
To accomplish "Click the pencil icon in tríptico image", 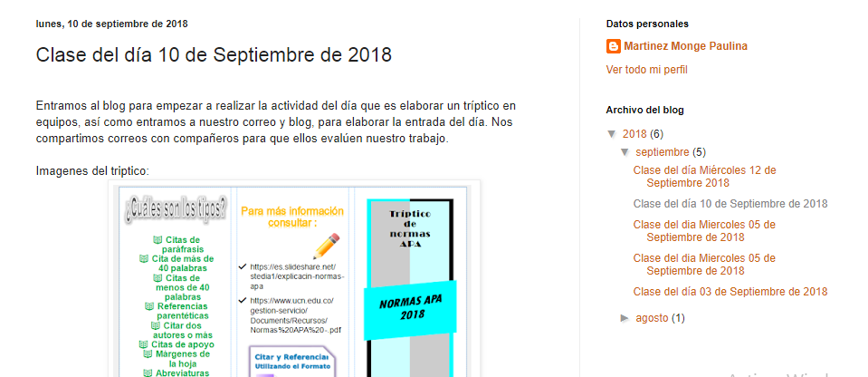I will pos(326,246).
